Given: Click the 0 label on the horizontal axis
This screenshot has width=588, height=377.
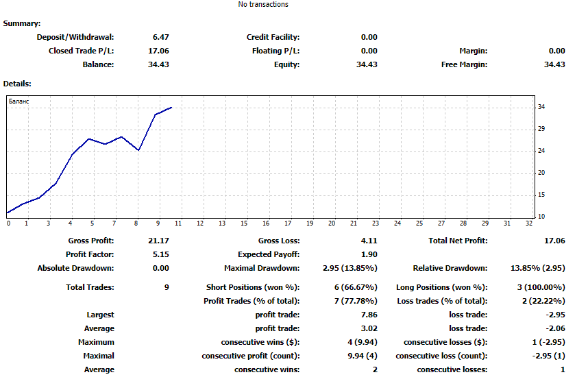Looking at the screenshot, I should click(9, 223).
